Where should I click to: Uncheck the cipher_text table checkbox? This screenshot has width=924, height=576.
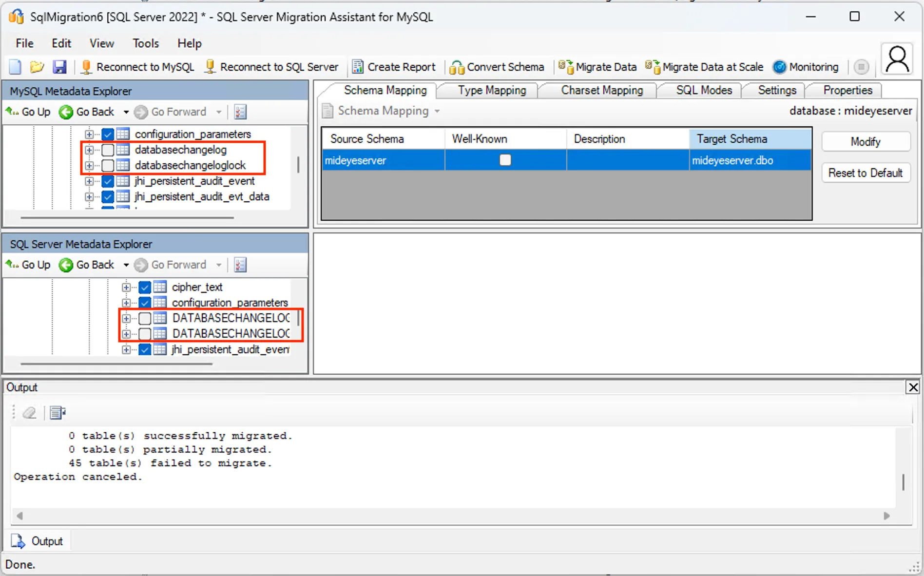145,287
